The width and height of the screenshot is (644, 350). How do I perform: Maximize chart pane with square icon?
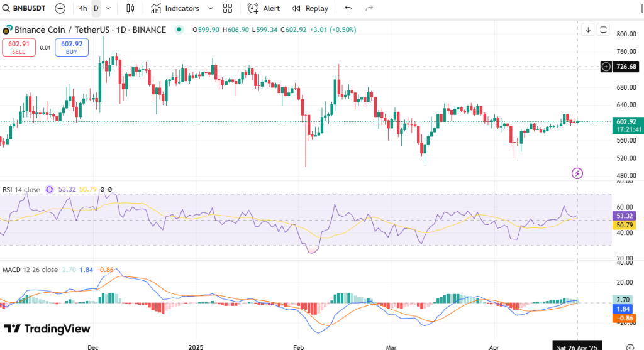coord(603,30)
